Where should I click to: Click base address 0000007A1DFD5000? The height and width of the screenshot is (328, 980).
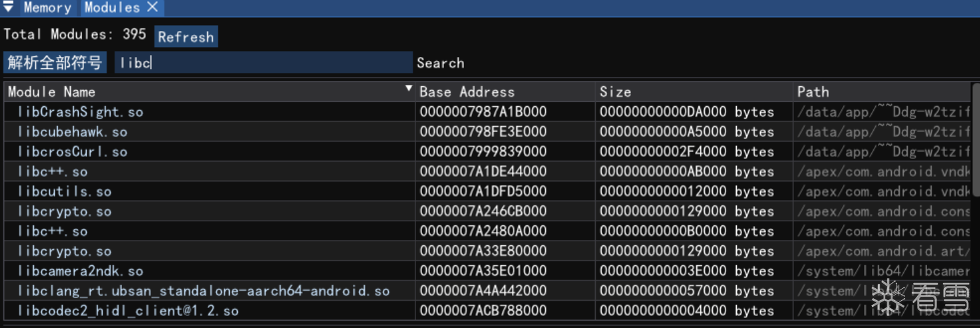(x=483, y=191)
